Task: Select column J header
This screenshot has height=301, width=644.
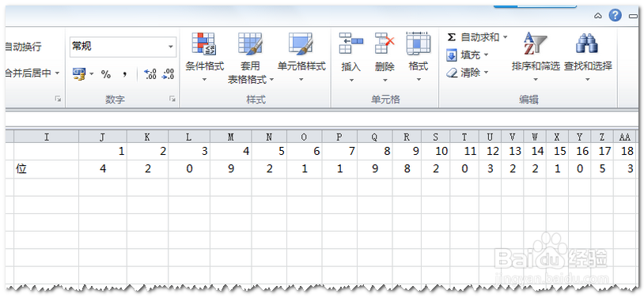Action: pos(103,137)
